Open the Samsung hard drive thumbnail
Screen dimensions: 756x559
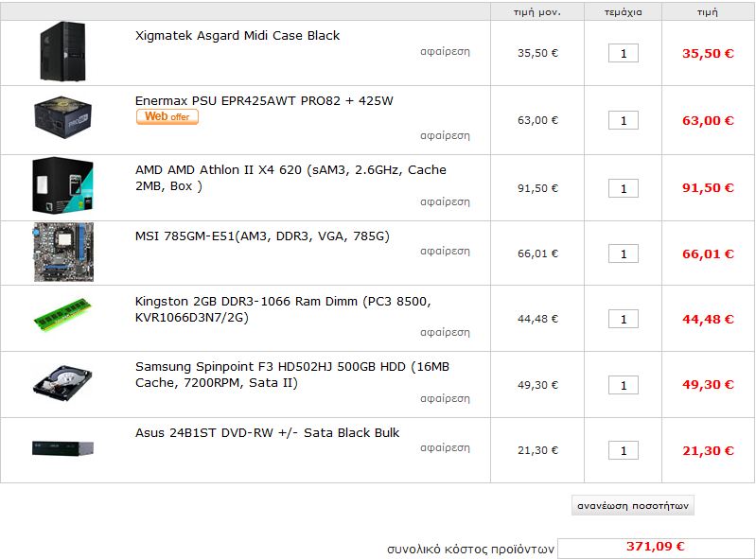[63, 383]
